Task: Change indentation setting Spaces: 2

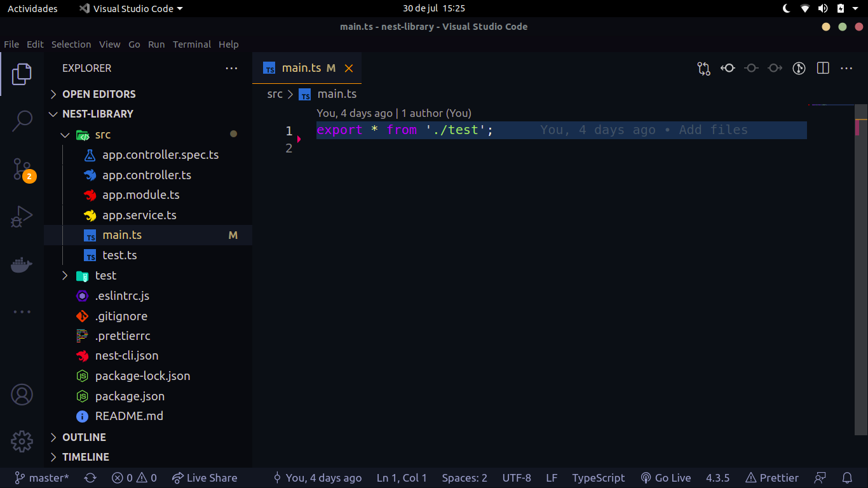Action: [x=465, y=478]
